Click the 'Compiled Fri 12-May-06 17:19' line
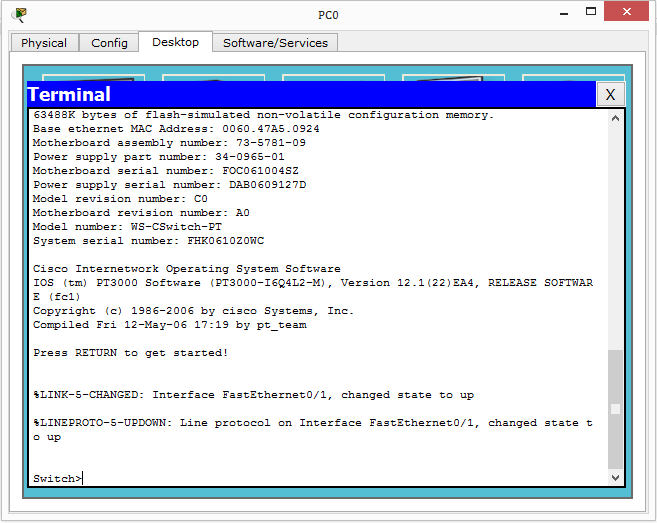The height and width of the screenshot is (523, 657). coord(170,325)
